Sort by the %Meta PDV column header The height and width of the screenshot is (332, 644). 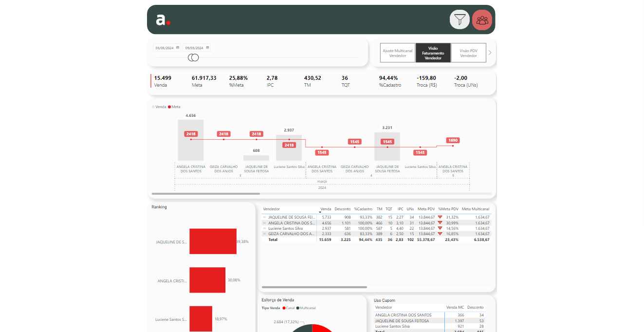coord(448,209)
